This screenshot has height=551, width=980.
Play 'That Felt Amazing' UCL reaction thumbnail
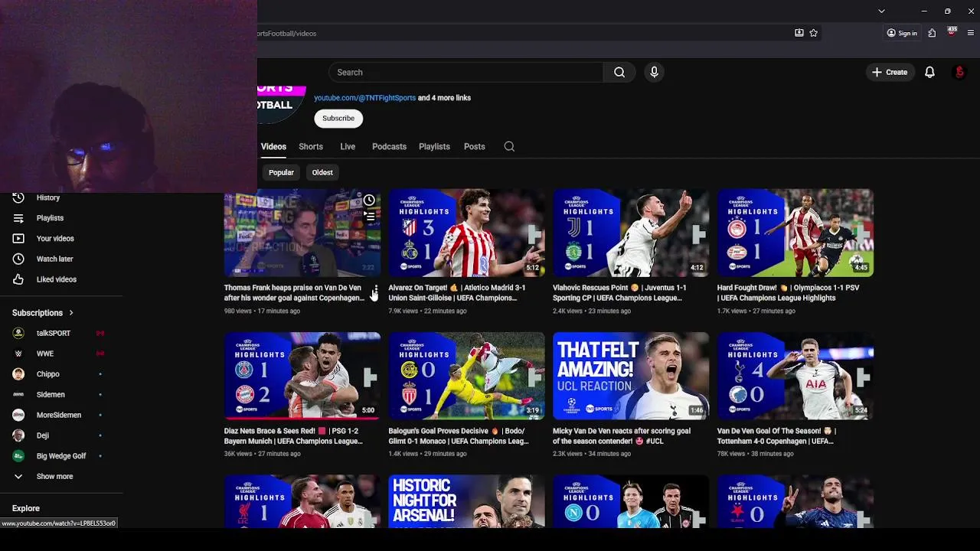631,376
